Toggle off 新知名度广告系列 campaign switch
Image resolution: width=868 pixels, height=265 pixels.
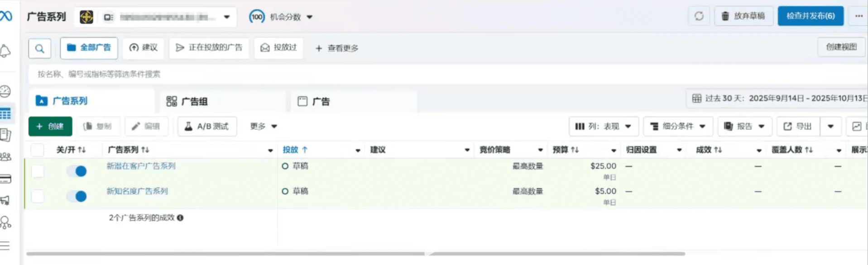pos(77,196)
